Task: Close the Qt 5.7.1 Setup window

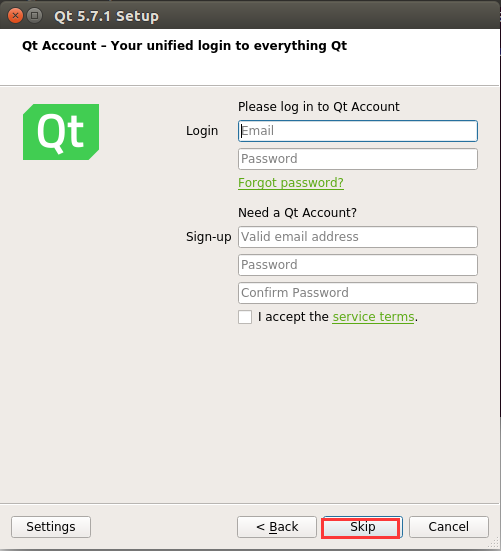Action: click(15, 16)
